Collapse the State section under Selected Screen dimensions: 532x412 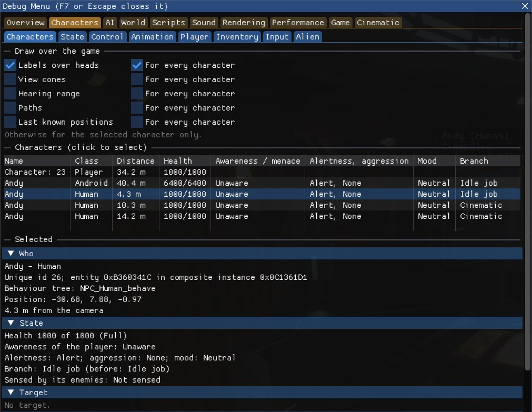coord(11,323)
